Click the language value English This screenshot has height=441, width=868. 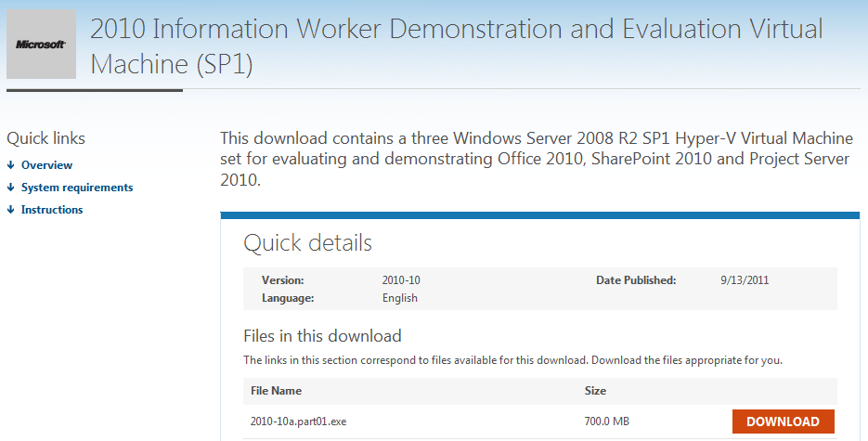tap(400, 298)
